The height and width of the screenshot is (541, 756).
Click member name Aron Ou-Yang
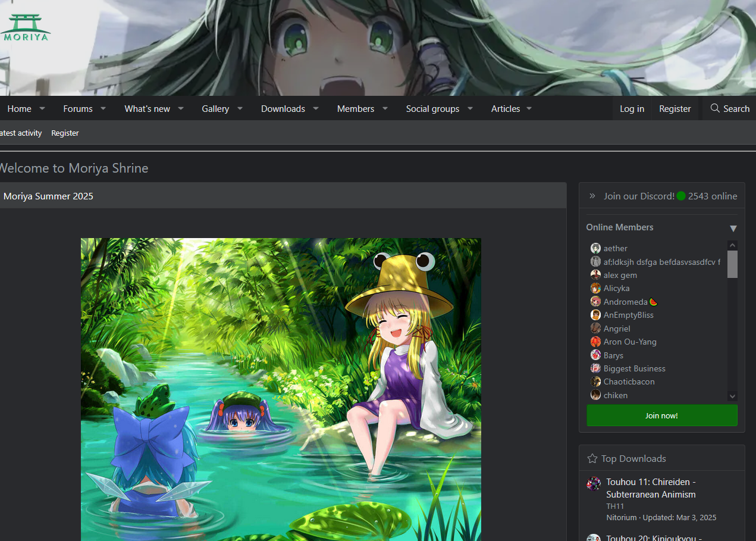point(630,342)
